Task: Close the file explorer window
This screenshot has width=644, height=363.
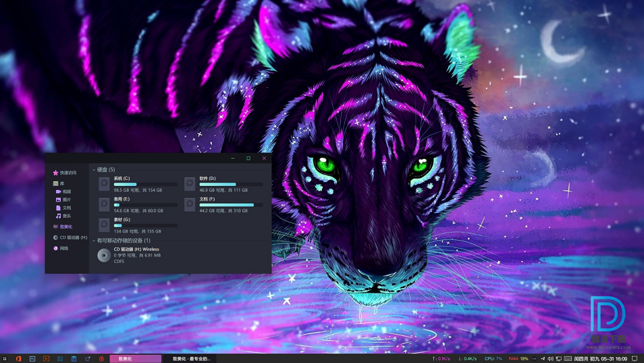Action: coord(264,158)
